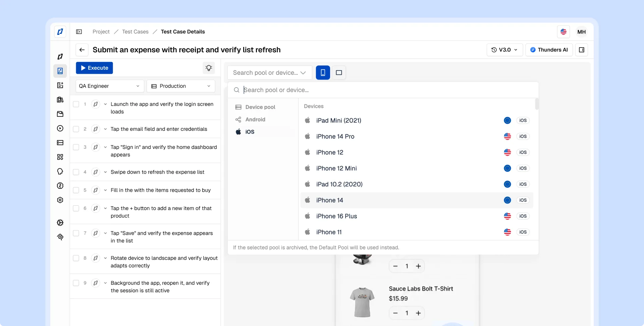Open the play-circle executions sidebar icon
644x326 pixels.
coord(60,128)
